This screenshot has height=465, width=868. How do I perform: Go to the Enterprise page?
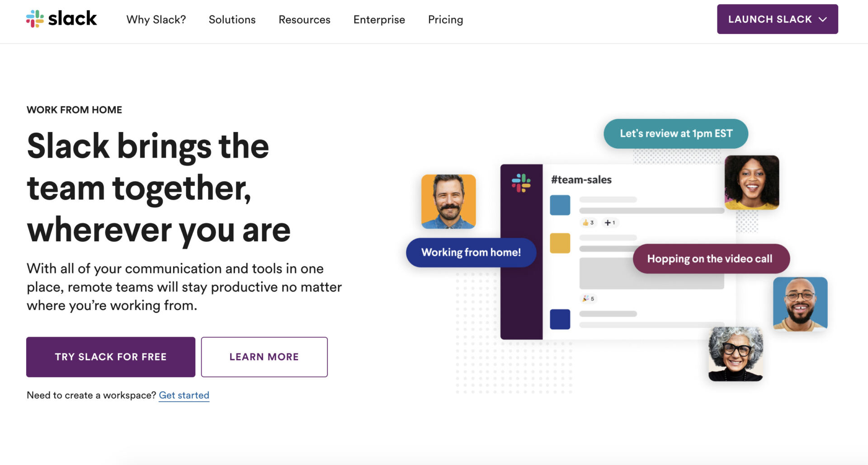point(379,19)
